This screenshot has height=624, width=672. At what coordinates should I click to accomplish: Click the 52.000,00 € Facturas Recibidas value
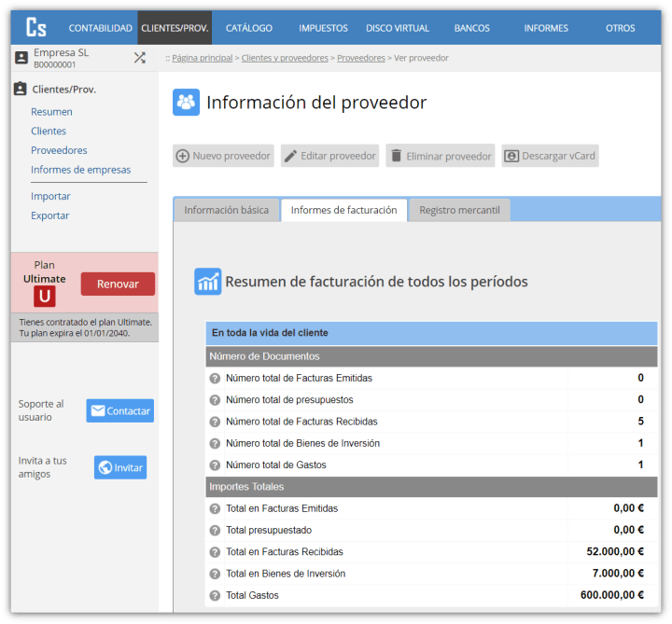[615, 551]
